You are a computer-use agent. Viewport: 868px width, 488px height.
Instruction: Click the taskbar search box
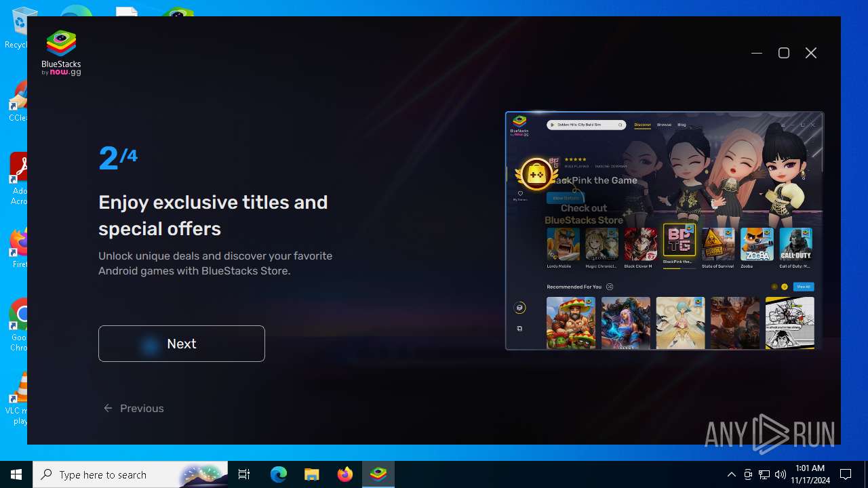click(x=130, y=474)
